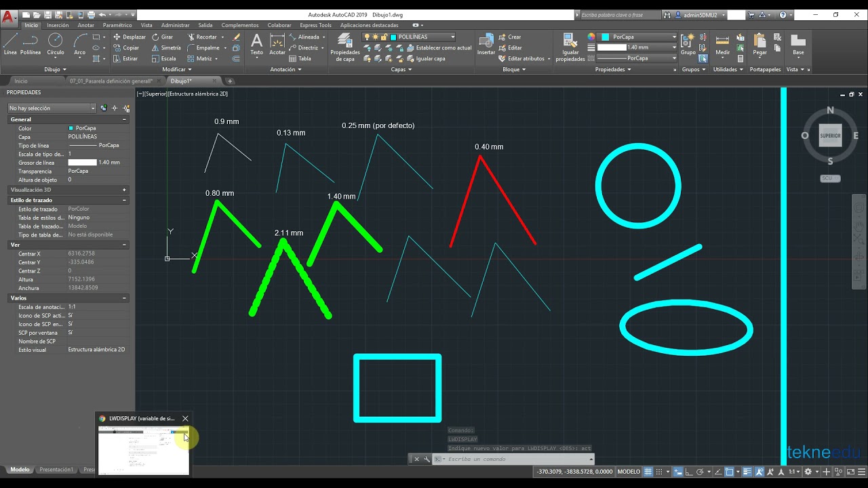Image resolution: width=868 pixels, height=488 pixels.
Task: Toggle grid display in status bar
Action: click(648, 472)
